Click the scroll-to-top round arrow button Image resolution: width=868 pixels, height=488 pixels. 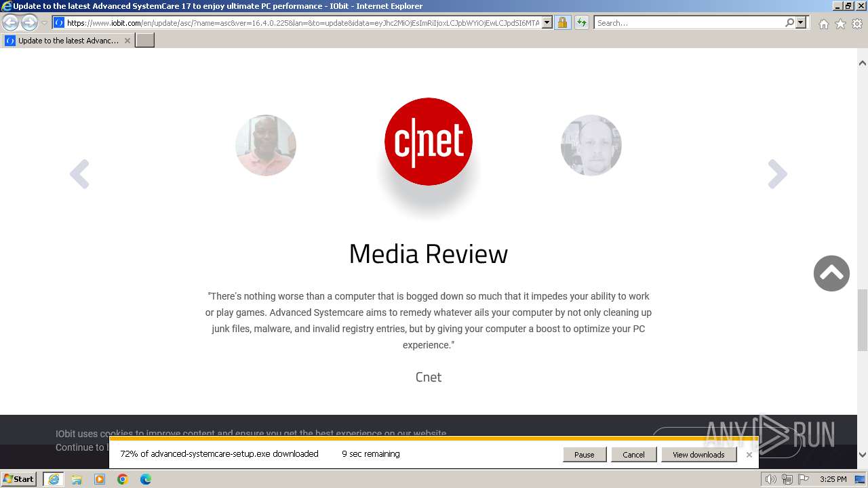click(x=831, y=273)
